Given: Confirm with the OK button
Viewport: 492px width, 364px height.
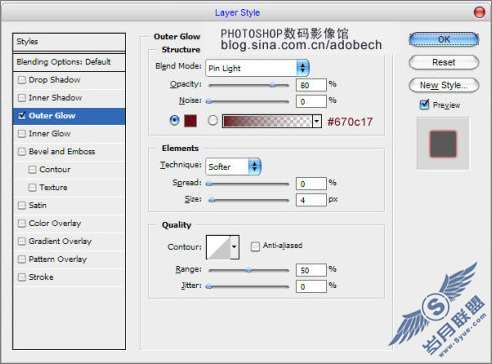Looking at the screenshot, I should [x=444, y=40].
